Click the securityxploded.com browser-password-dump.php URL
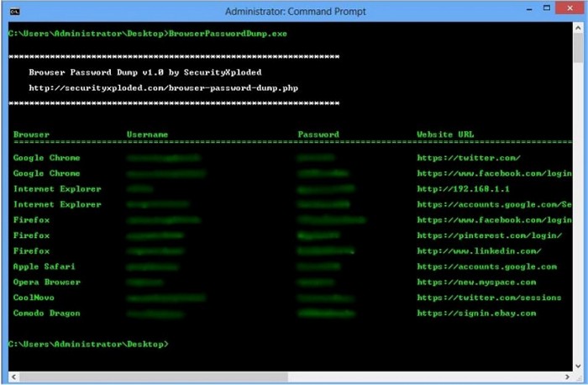The height and width of the screenshot is (385, 588). 164,87
